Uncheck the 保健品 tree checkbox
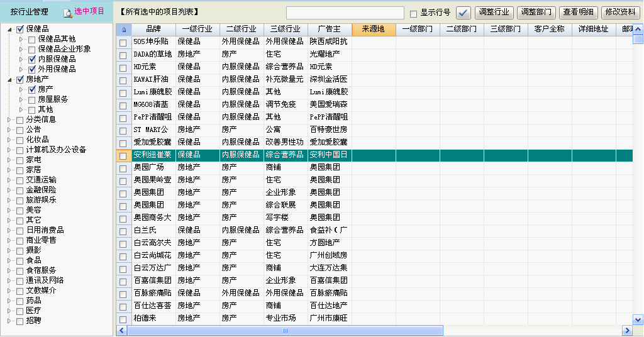644x337 pixels. (x=19, y=29)
